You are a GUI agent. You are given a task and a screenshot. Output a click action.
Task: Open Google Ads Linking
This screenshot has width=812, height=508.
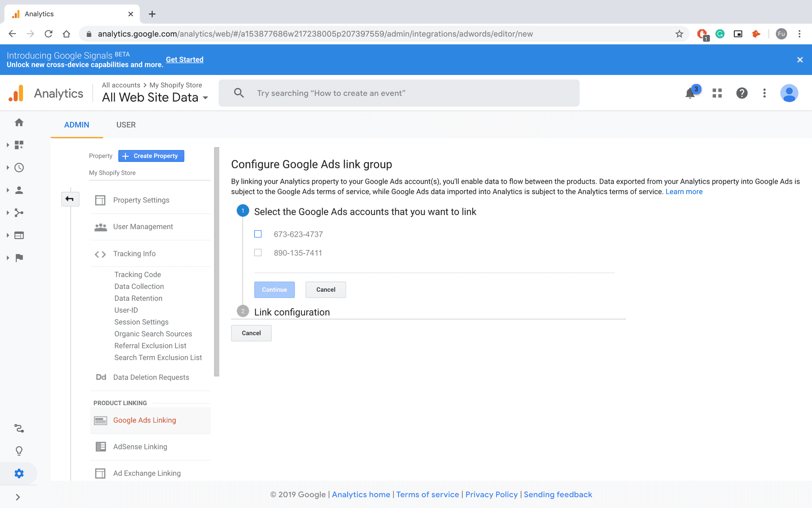[150, 420]
